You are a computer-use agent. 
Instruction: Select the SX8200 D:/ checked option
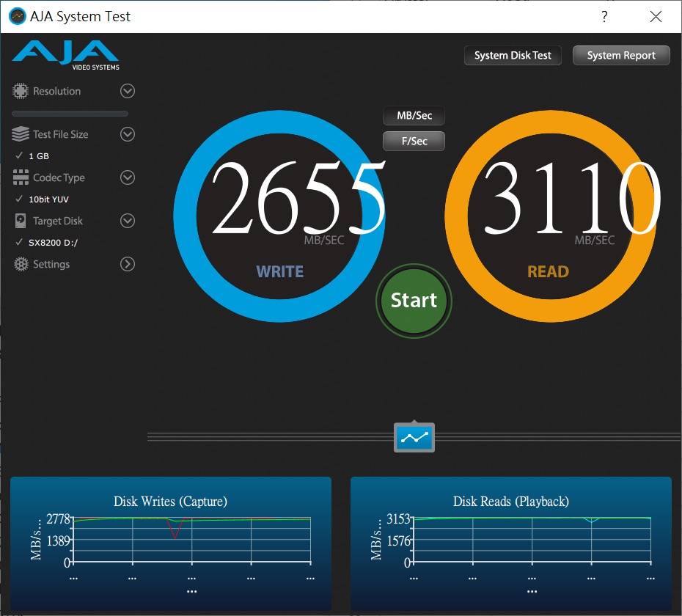[46, 242]
